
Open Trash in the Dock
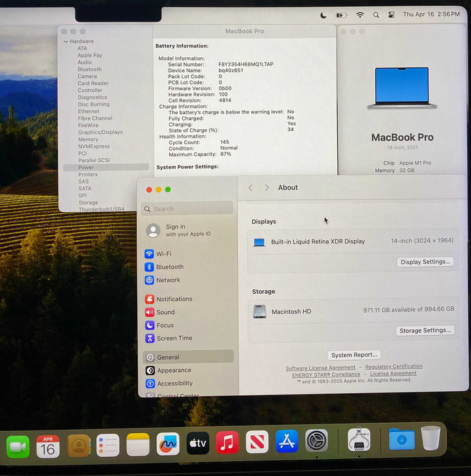(x=431, y=438)
